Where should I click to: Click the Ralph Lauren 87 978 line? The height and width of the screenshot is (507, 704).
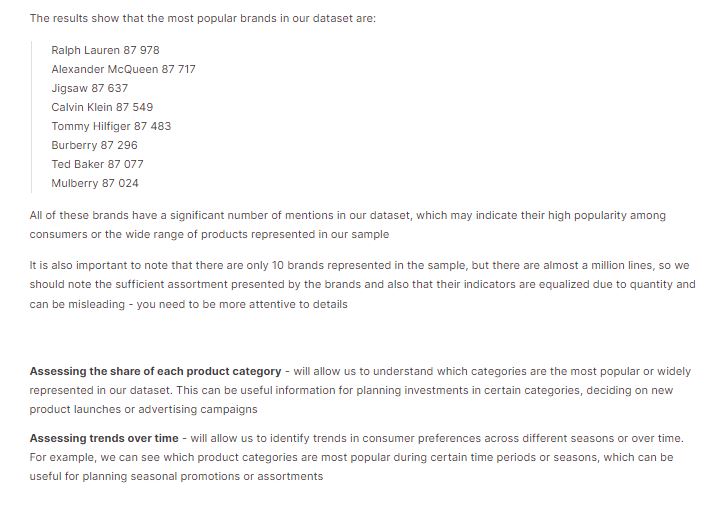pos(105,50)
